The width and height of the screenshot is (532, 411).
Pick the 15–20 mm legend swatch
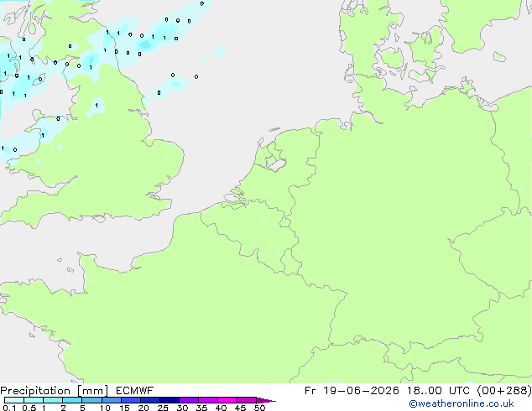(131, 400)
